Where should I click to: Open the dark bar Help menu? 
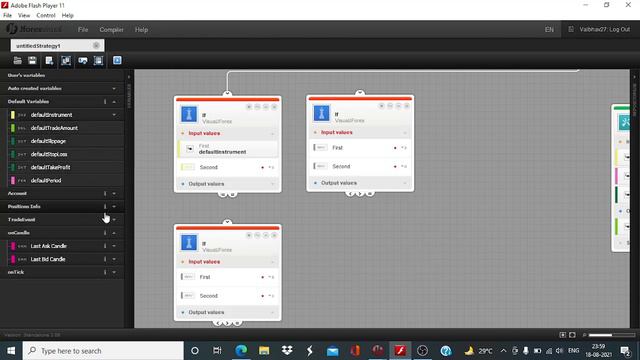141,29
